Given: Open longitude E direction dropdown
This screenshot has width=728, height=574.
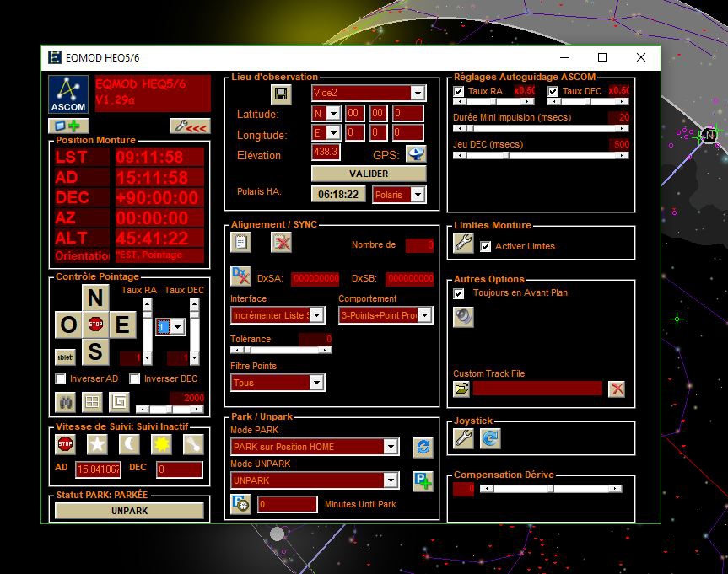Looking at the screenshot, I should pyautogui.click(x=333, y=133).
